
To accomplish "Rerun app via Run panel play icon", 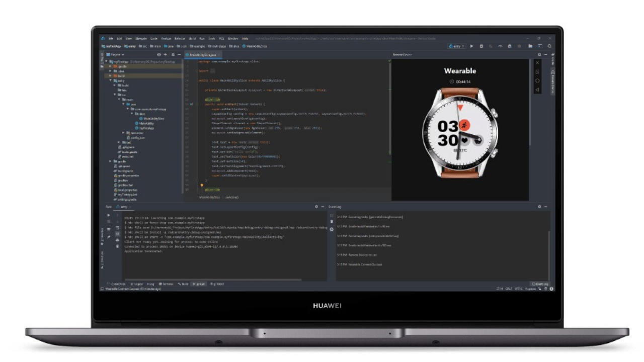I will pos(109,215).
